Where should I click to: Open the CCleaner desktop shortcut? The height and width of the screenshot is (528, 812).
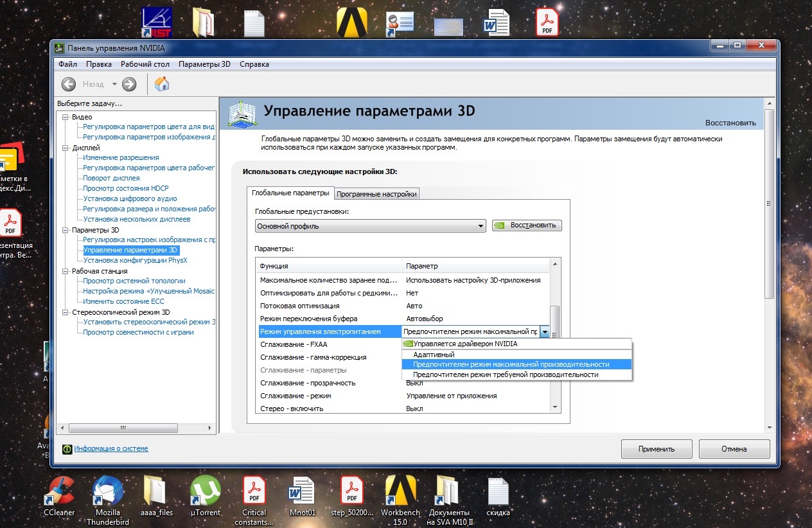[59, 495]
